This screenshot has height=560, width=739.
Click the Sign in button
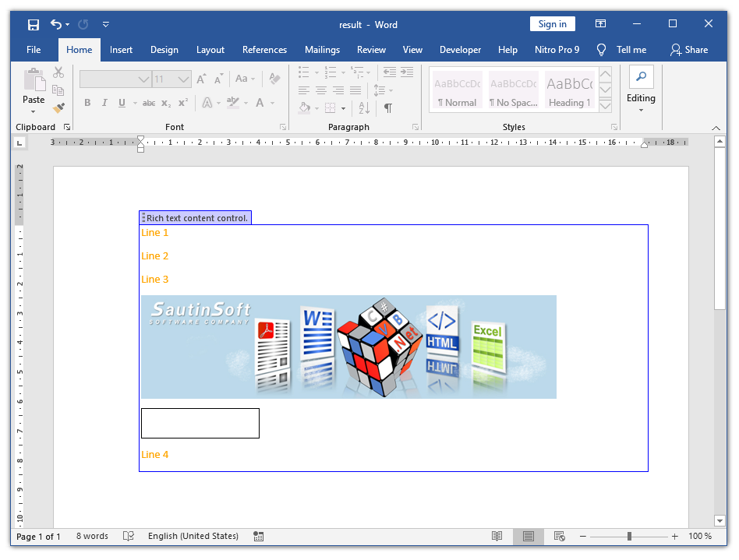(x=552, y=24)
